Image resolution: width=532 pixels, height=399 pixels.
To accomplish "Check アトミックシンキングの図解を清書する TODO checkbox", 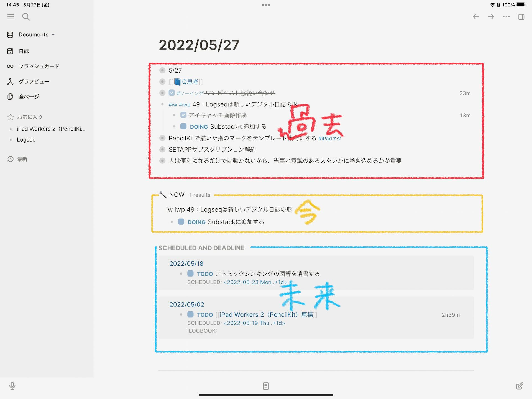I will pos(190,273).
